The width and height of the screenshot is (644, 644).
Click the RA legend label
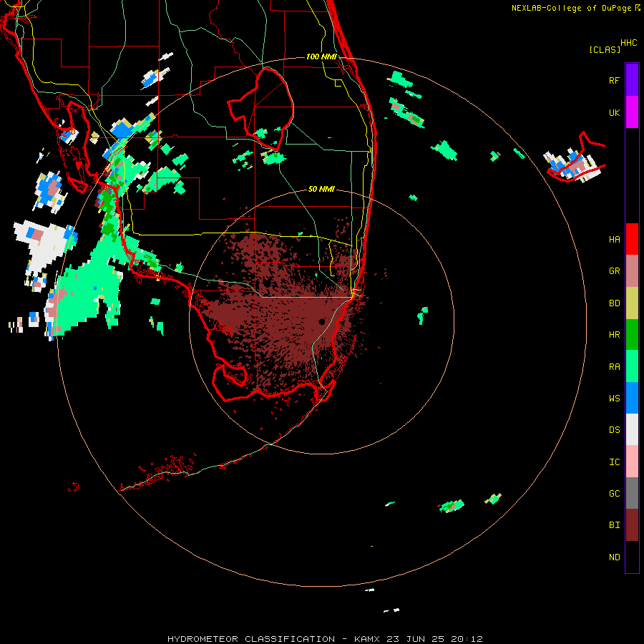point(614,366)
